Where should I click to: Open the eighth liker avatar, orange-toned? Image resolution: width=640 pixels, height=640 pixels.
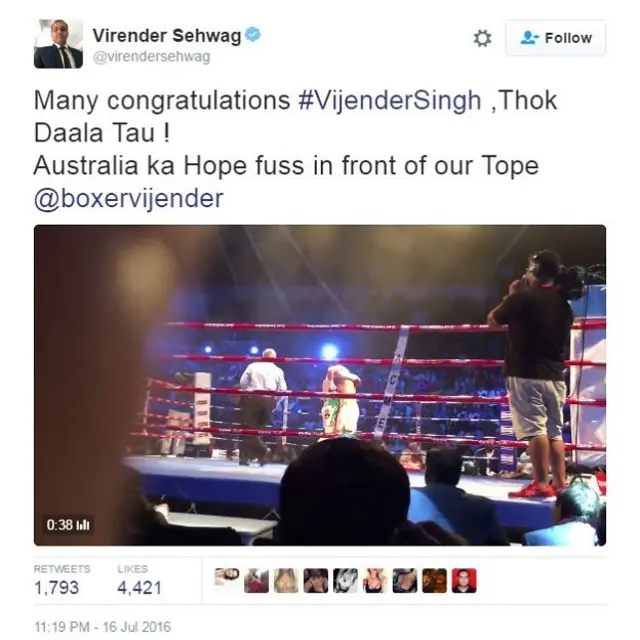click(434, 580)
